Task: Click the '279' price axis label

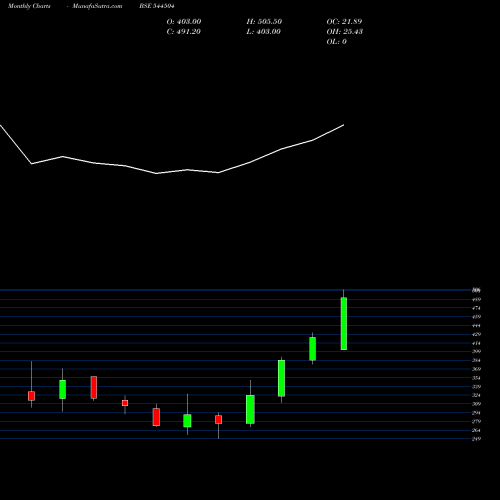Action: (476, 421)
